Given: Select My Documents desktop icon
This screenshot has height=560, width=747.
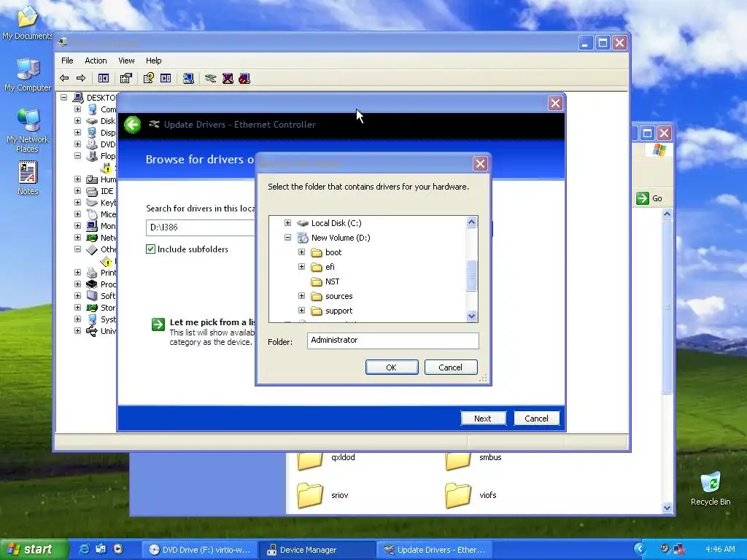Looking at the screenshot, I should coord(27,23).
